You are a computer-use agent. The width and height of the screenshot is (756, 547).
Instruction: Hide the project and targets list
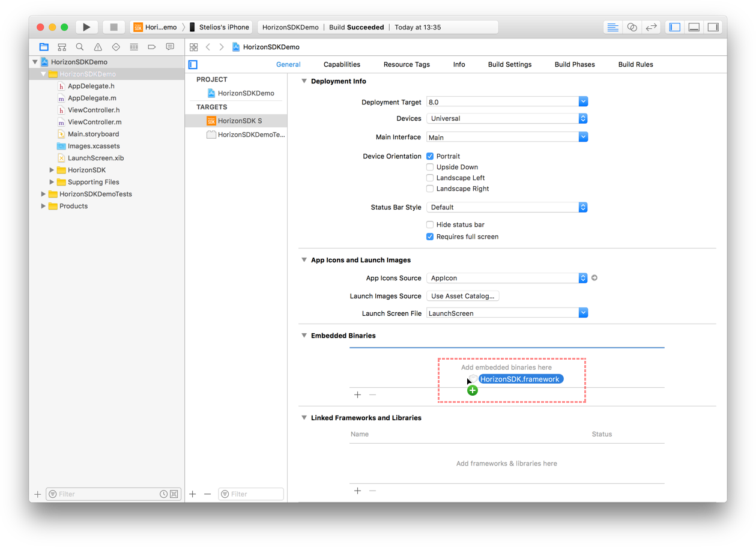[193, 64]
